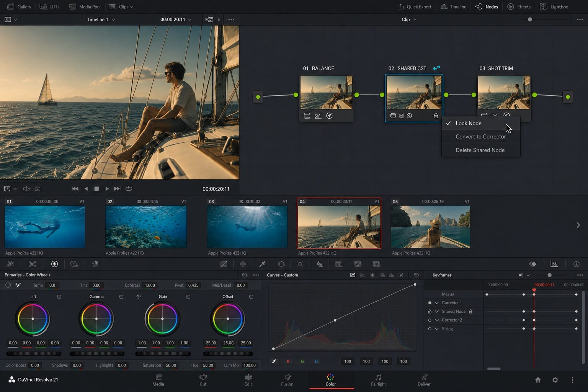Open viewer timecode 00:00:20:11 dropdown

[x=176, y=19]
